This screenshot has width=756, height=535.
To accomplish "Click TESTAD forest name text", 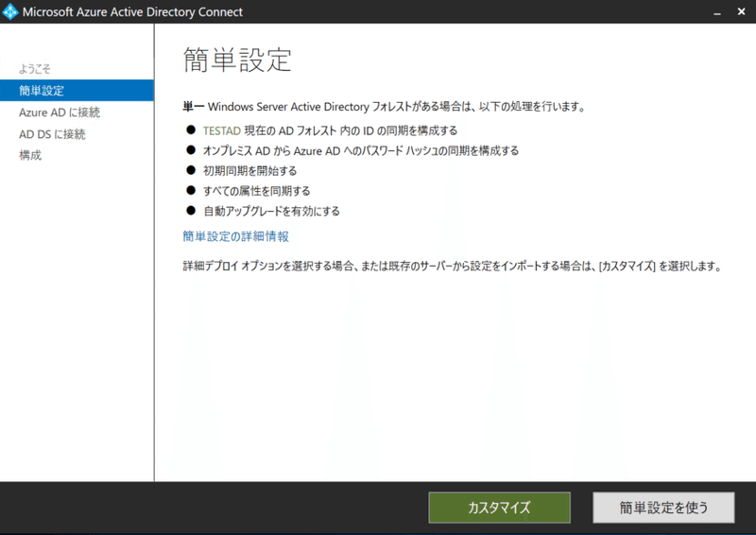I will (x=222, y=130).
